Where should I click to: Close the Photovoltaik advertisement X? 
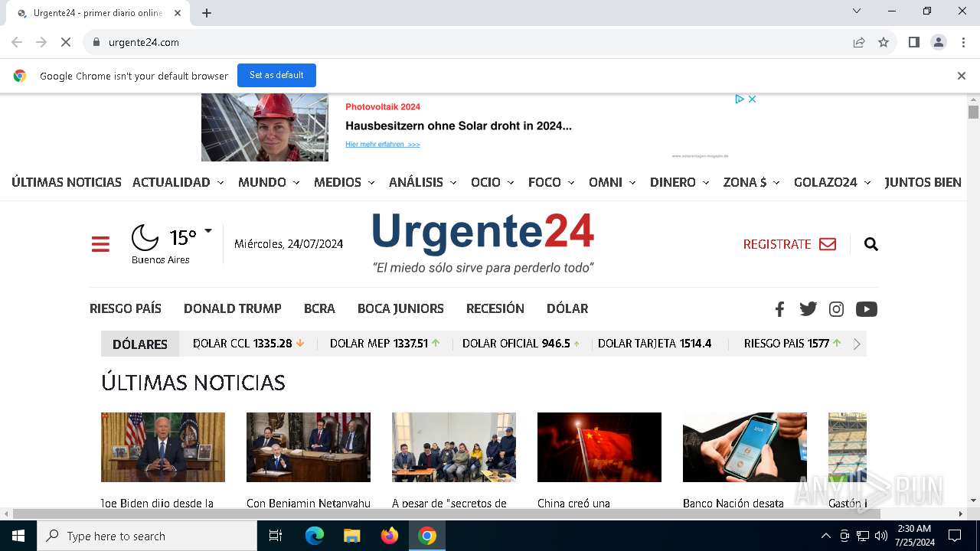[x=753, y=99]
